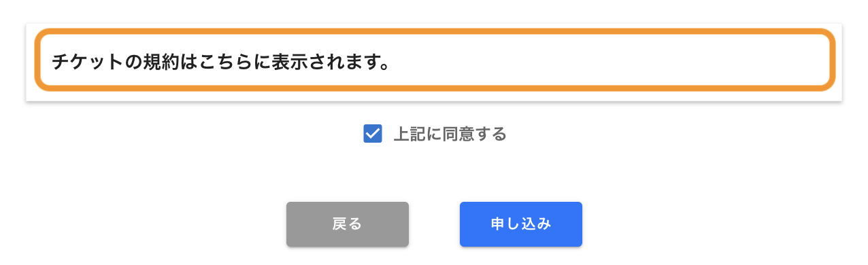This screenshot has height=265, width=868.
Task: Click the white card around the terms
Action: (x=434, y=63)
